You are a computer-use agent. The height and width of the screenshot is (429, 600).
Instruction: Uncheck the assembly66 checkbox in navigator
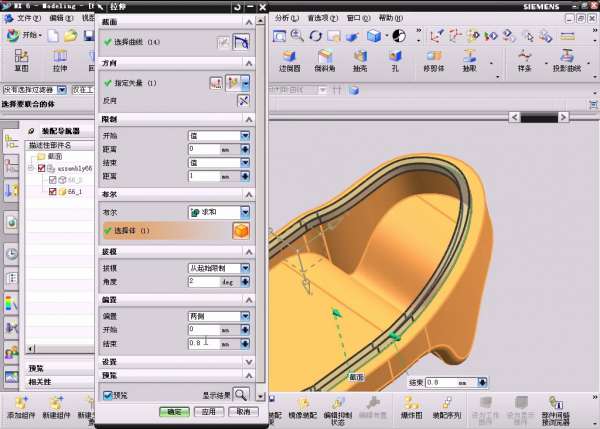[41, 169]
